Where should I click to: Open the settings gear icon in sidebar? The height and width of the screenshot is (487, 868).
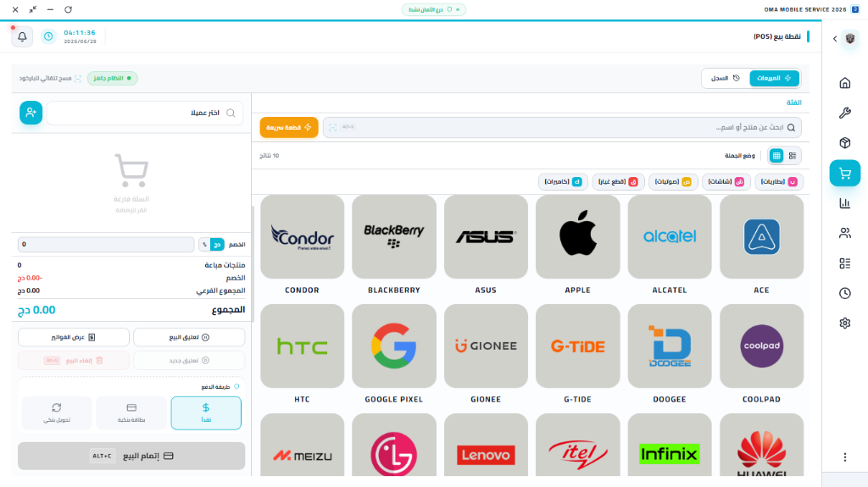(x=845, y=324)
